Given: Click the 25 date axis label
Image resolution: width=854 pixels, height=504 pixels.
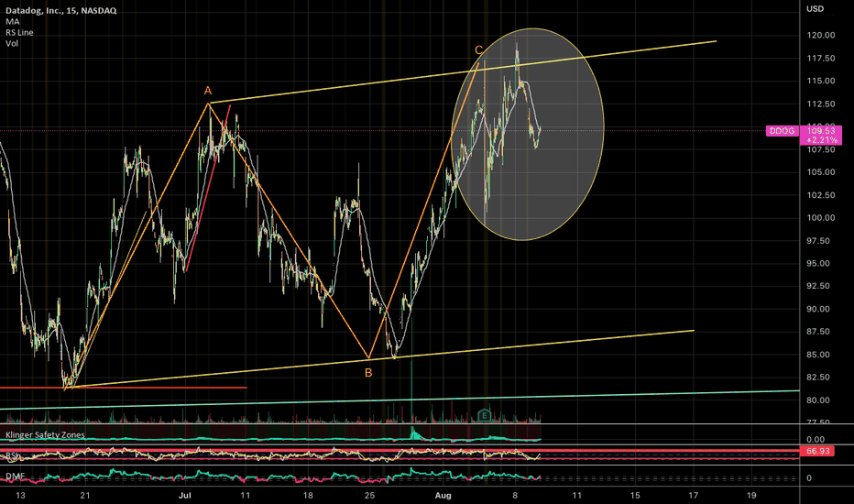Looking at the screenshot, I should tap(370, 495).
